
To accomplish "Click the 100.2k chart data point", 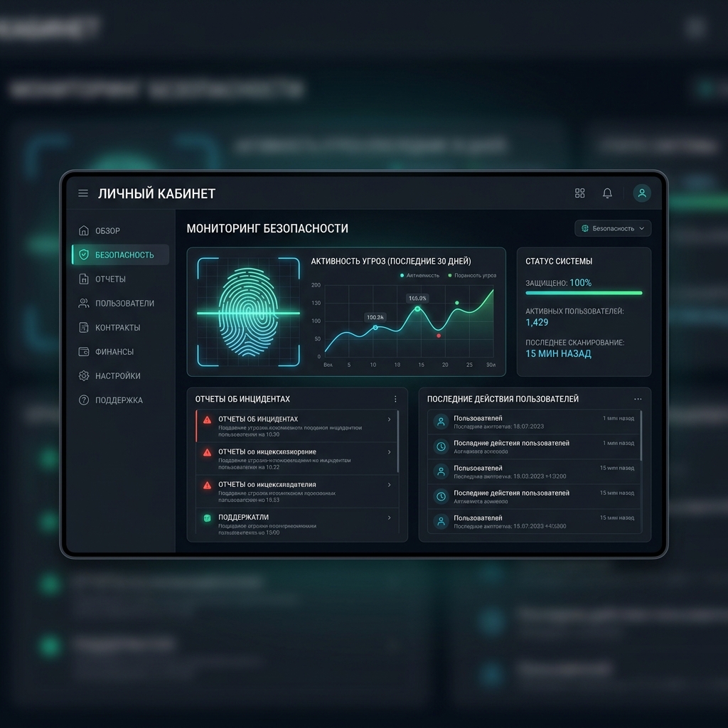I will [x=375, y=328].
